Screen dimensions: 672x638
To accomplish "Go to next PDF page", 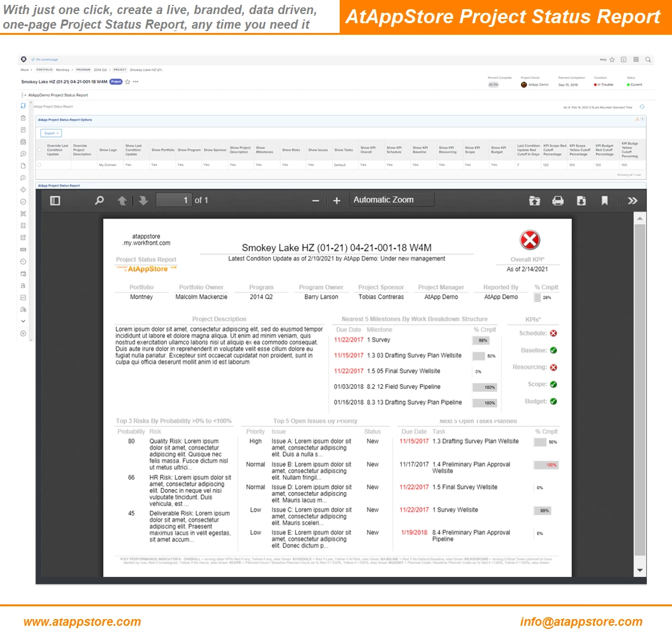I will coord(143,200).
